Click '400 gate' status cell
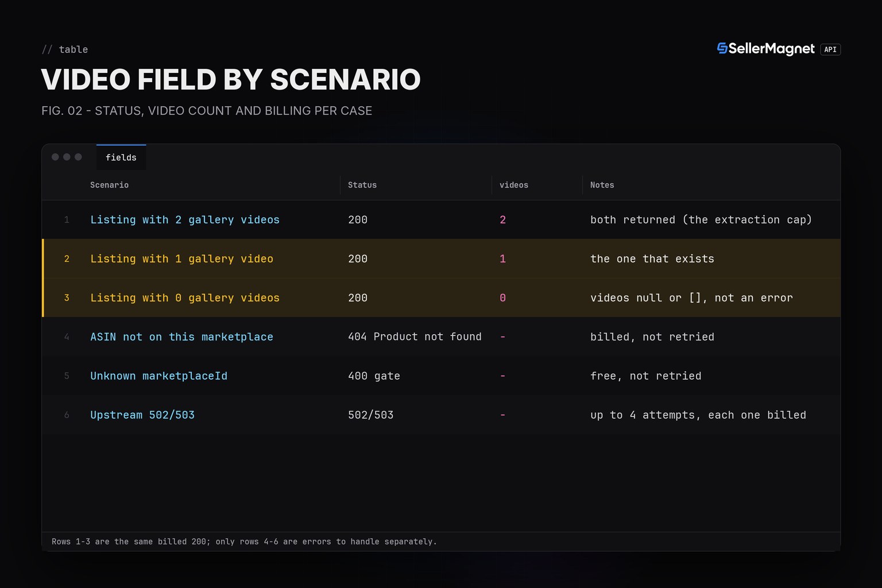882x588 pixels. (374, 376)
